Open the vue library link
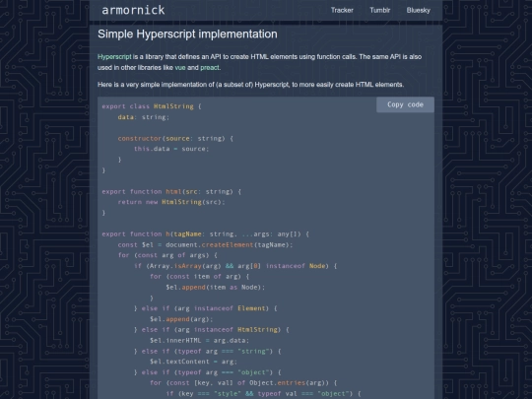 click(x=180, y=68)
